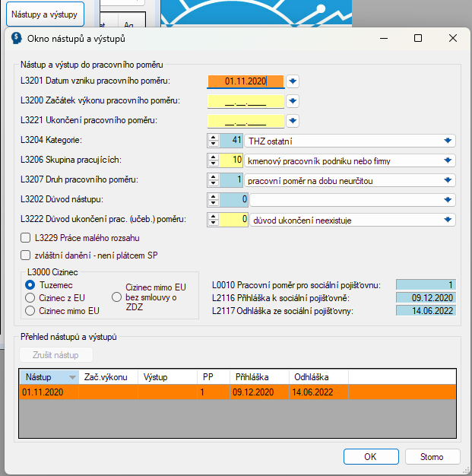Increase the L3204 Kategorie spinner value
472x476 pixels.
214,138
